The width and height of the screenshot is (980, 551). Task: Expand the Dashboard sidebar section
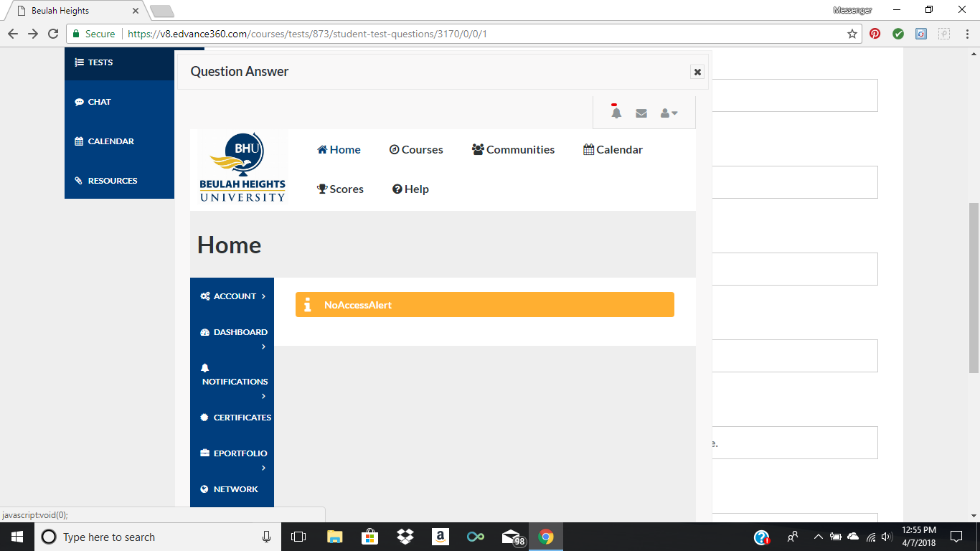tap(233, 333)
